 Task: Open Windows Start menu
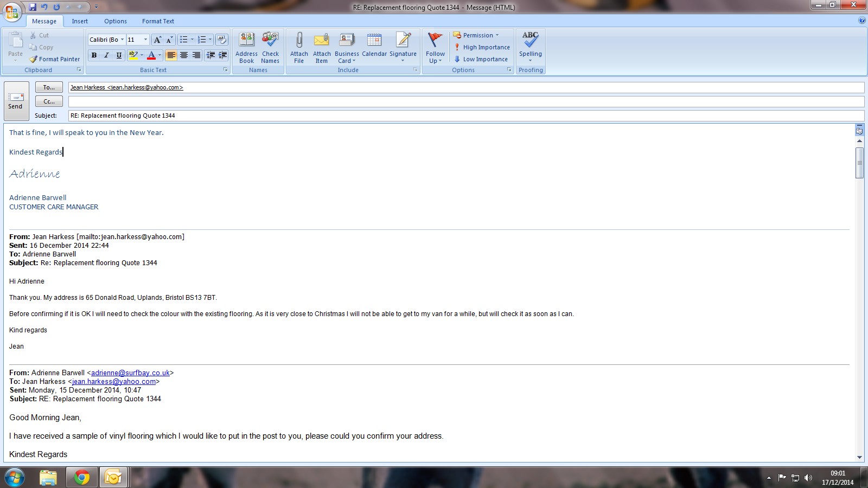coord(14,478)
